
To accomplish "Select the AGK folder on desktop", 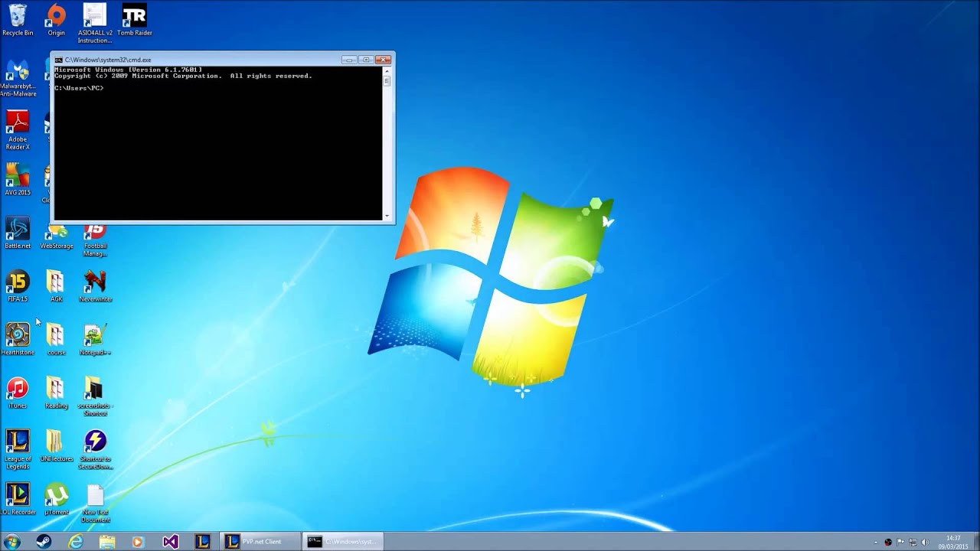I will pyautogui.click(x=56, y=287).
